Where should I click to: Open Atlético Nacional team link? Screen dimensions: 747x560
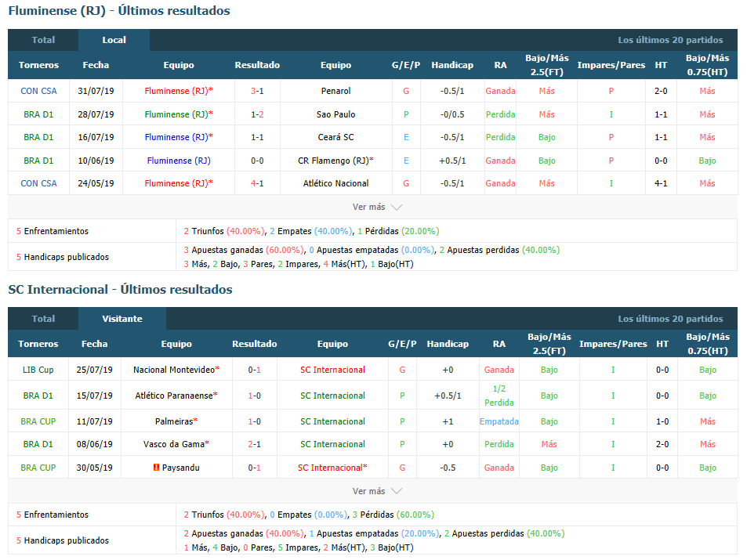coord(335,183)
